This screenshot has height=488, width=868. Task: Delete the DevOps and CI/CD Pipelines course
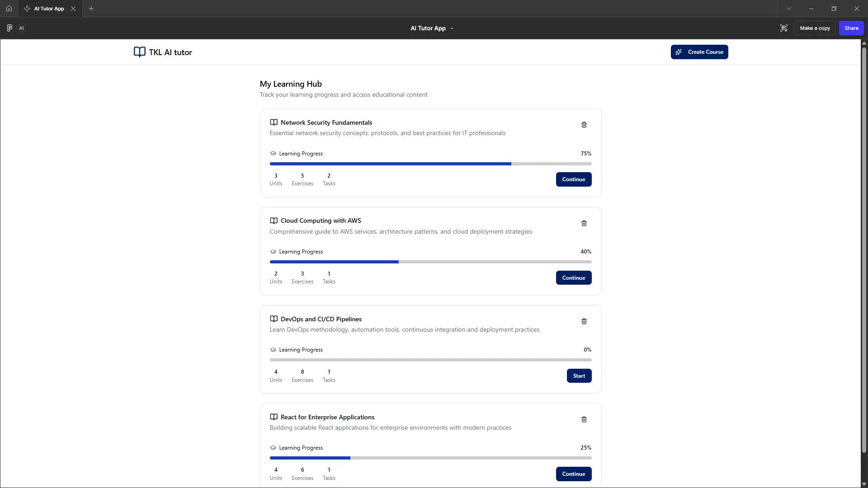(584, 321)
